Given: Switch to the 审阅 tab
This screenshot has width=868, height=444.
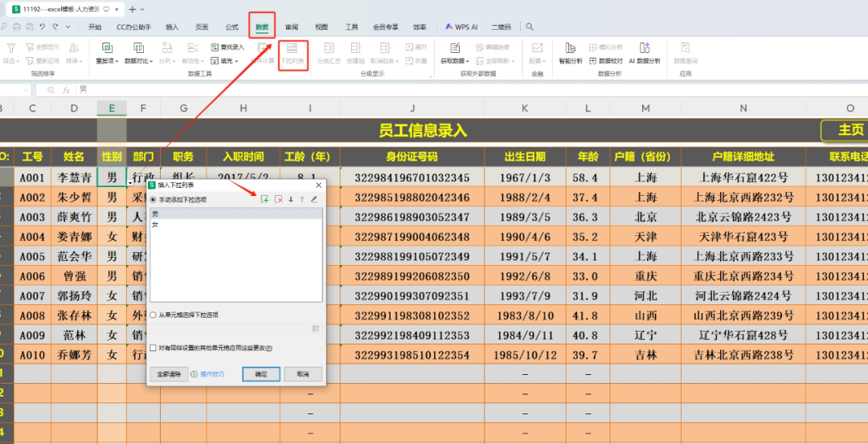Looking at the screenshot, I should coord(292,26).
